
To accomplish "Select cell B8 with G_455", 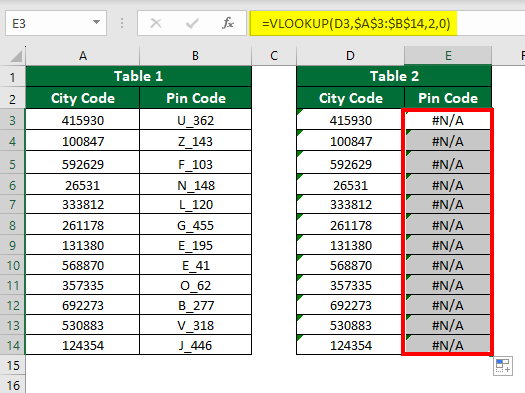I will [x=196, y=225].
